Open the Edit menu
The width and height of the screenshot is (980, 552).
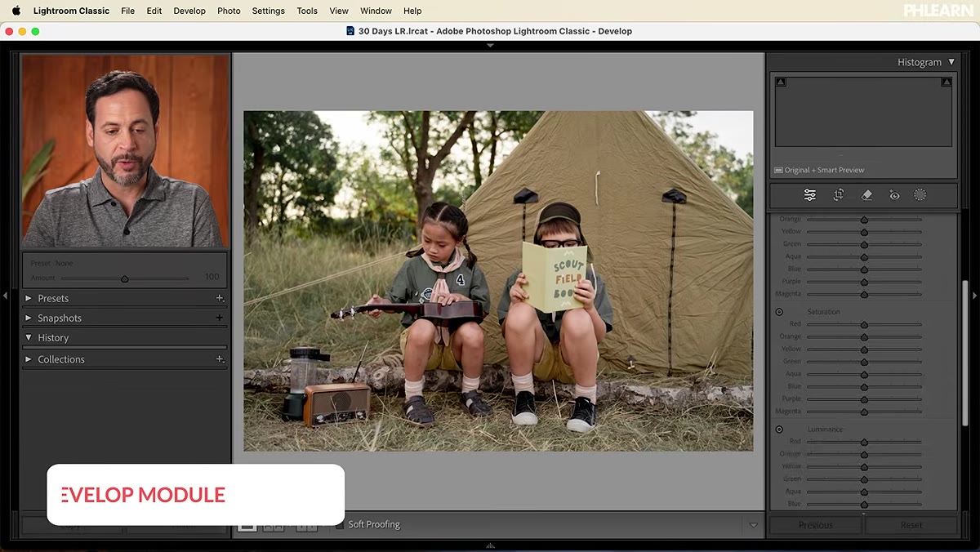click(154, 11)
